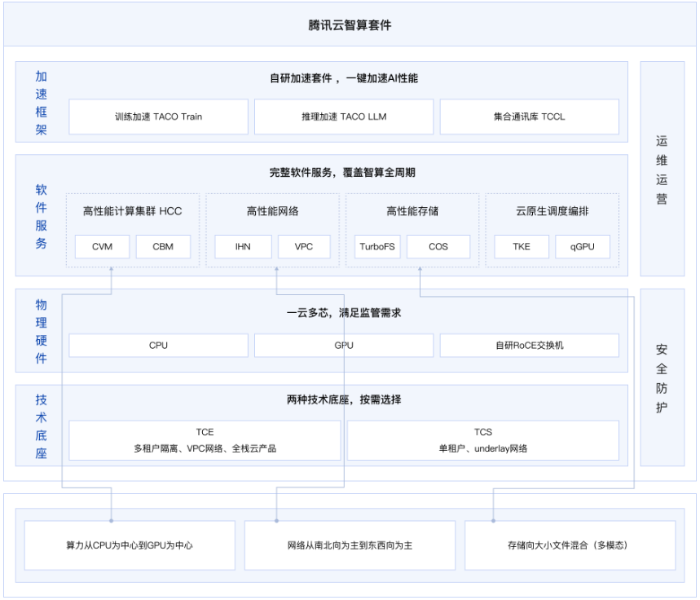Click the TCE 多租户隔离 option
The width and height of the screenshot is (700, 600).
tap(204, 440)
